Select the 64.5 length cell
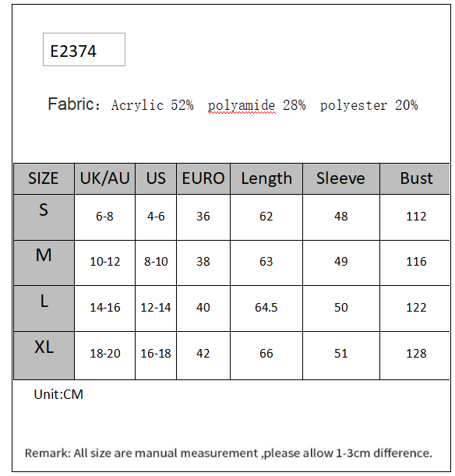455x476 pixels. click(266, 309)
